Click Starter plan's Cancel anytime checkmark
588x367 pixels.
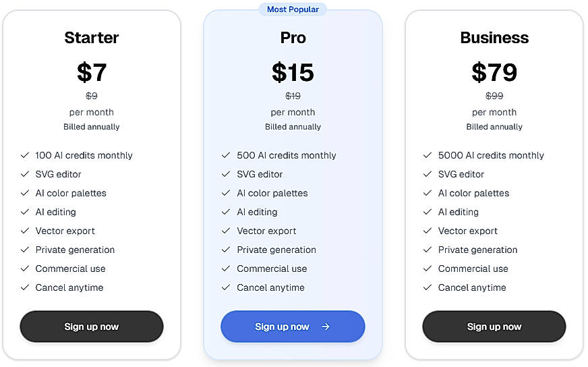[x=25, y=287]
